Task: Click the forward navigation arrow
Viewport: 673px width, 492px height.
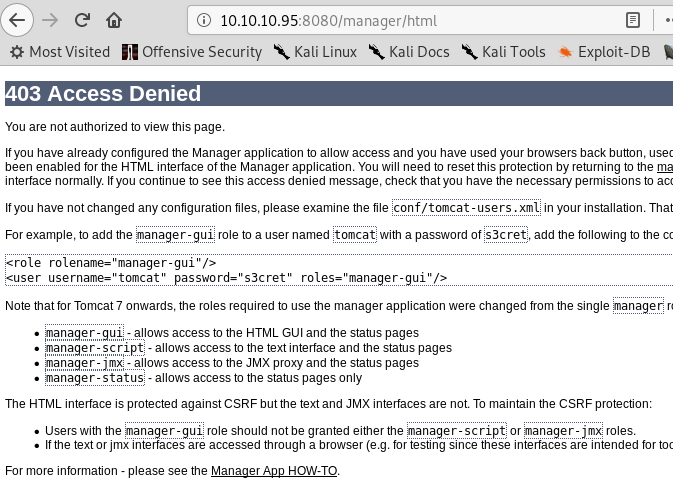Action: (x=50, y=20)
